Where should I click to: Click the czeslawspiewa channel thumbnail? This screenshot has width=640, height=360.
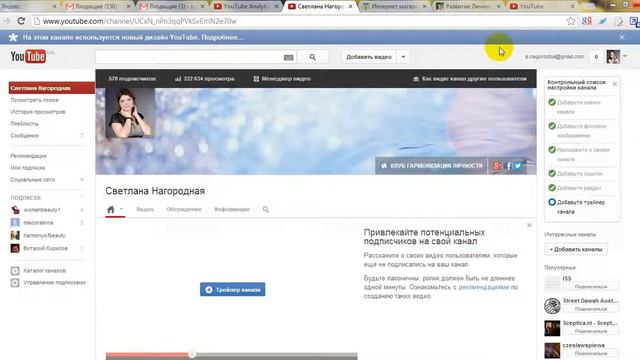tap(552, 350)
